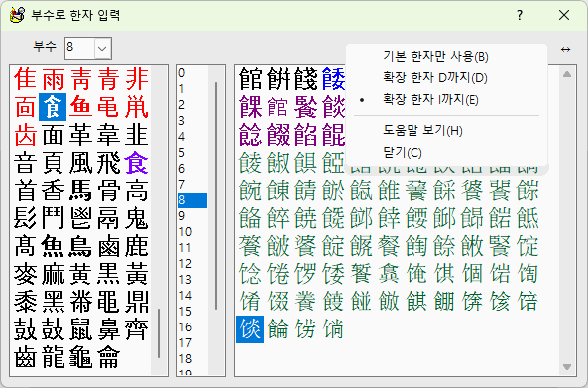The height and width of the screenshot is (388, 588).
Task: Select the red 非 radical
Action: (136, 79)
